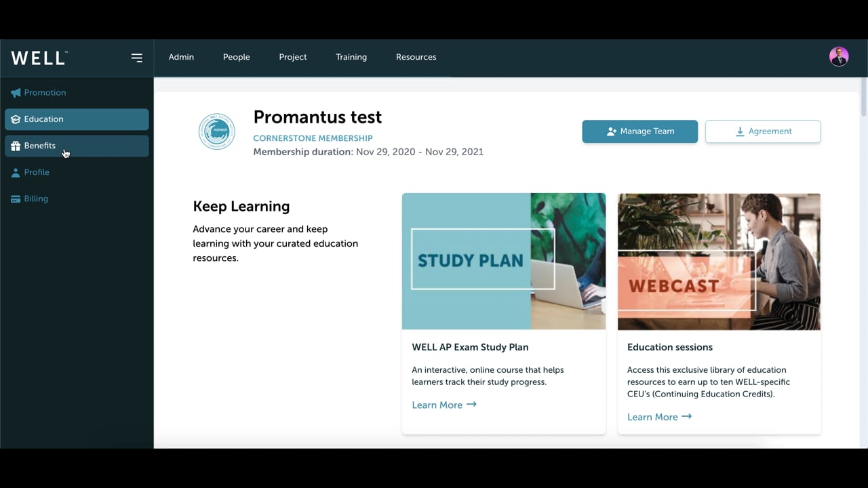Open the Billing sidebar item
The width and height of the screenshot is (868, 488).
(77, 199)
